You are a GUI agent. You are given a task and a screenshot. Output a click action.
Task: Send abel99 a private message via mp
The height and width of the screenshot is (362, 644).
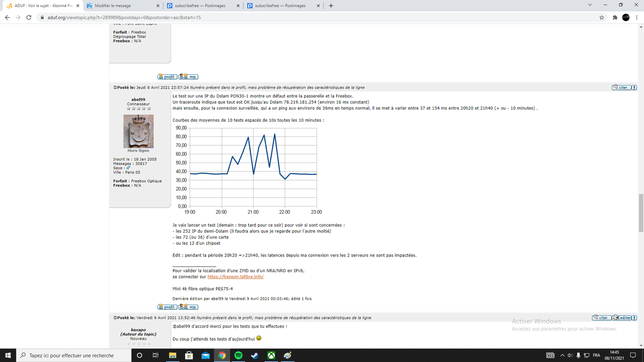click(x=188, y=306)
